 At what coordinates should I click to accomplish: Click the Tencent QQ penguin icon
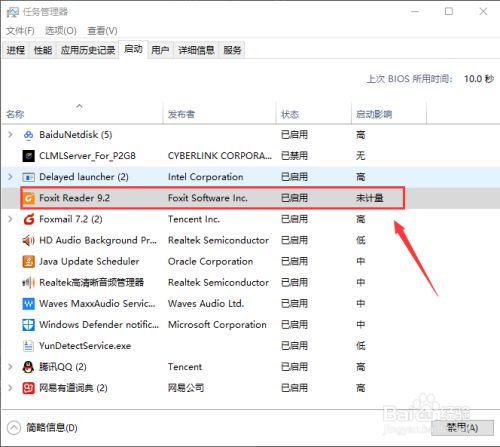point(28,367)
